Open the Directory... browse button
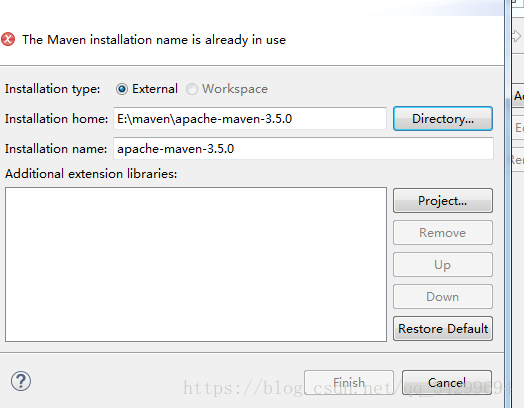524x408 pixels. tap(443, 119)
